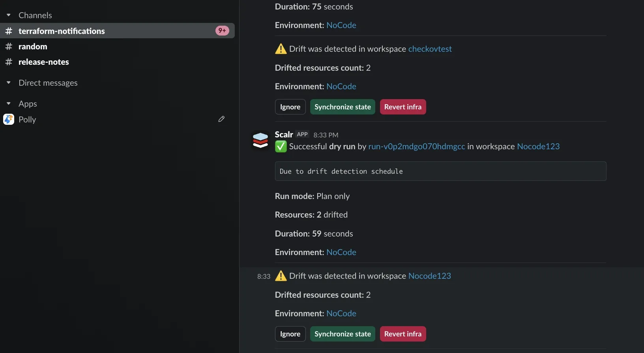This screenshot has height=353, width=644.
Task: Open the release-notes channel
Action: point(117,62)
